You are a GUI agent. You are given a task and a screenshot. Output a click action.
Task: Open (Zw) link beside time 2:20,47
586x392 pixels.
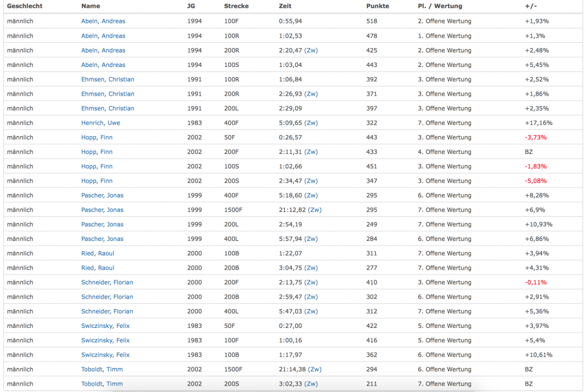coord(311,50)
